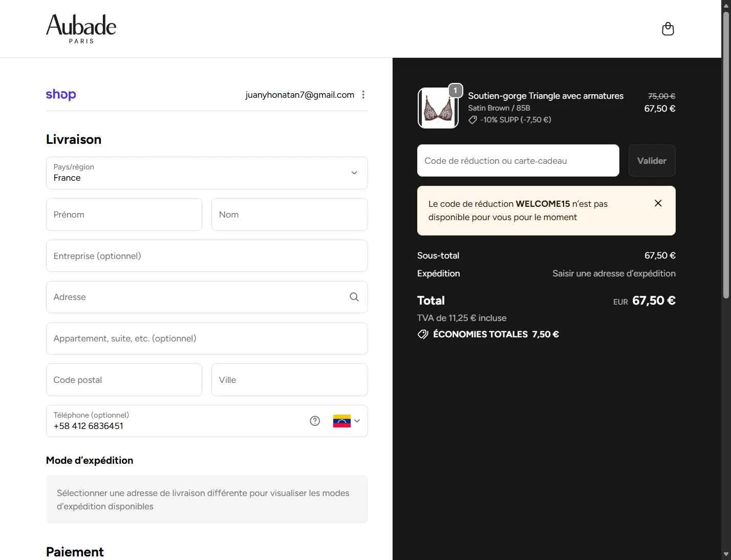Click the phone help question mark icon

click(315, 421)
